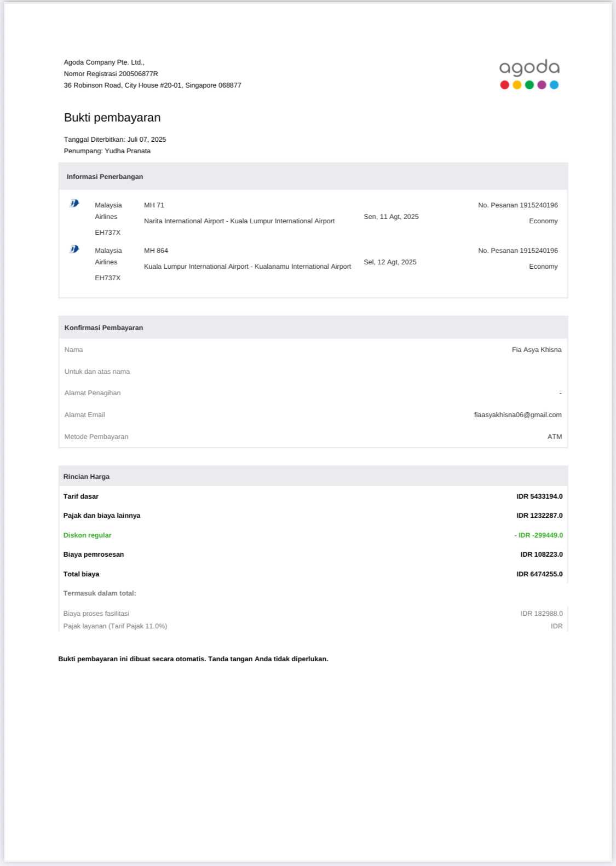Click the blue dot under agoda logo
This screenshot has height=866, width=616.
554,85
